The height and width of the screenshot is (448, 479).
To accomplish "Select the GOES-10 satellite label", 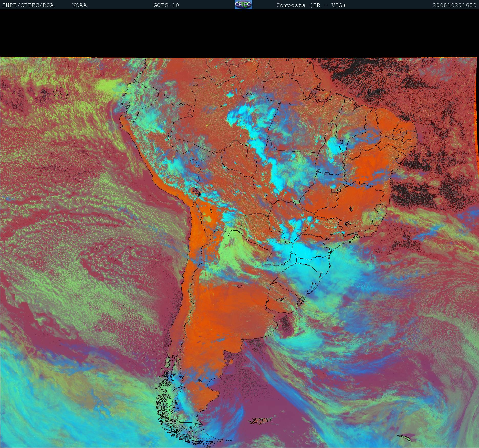I will pyautogui.click(x=166, y=5).
